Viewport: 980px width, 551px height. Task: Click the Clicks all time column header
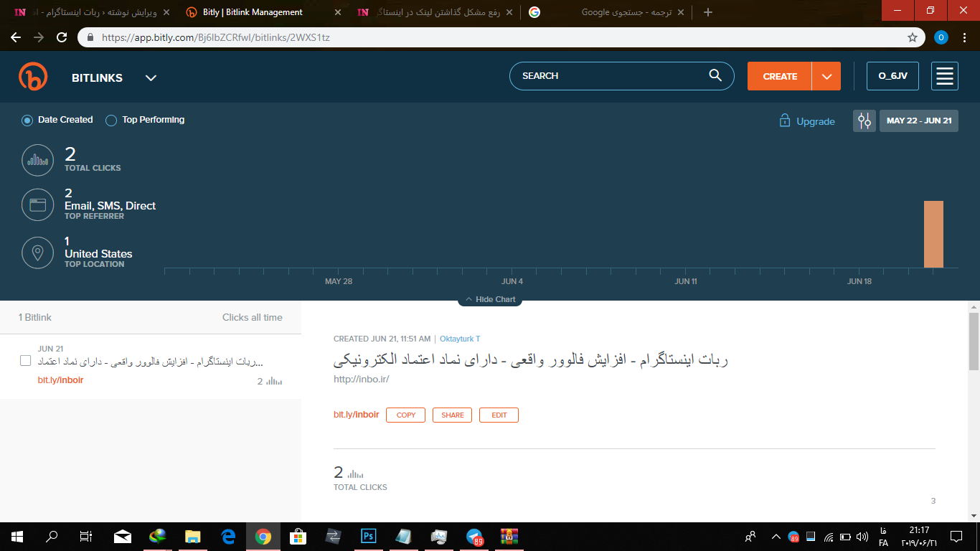[253, 317]
